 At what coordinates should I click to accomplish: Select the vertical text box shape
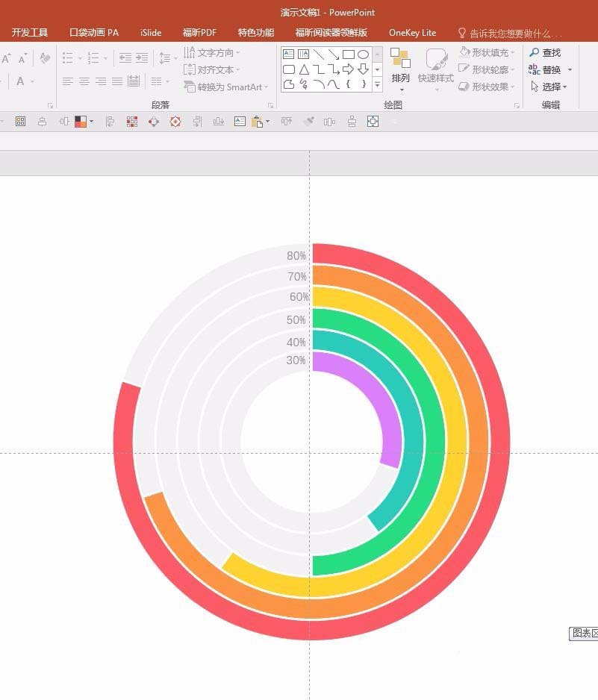tap(304, 54)
